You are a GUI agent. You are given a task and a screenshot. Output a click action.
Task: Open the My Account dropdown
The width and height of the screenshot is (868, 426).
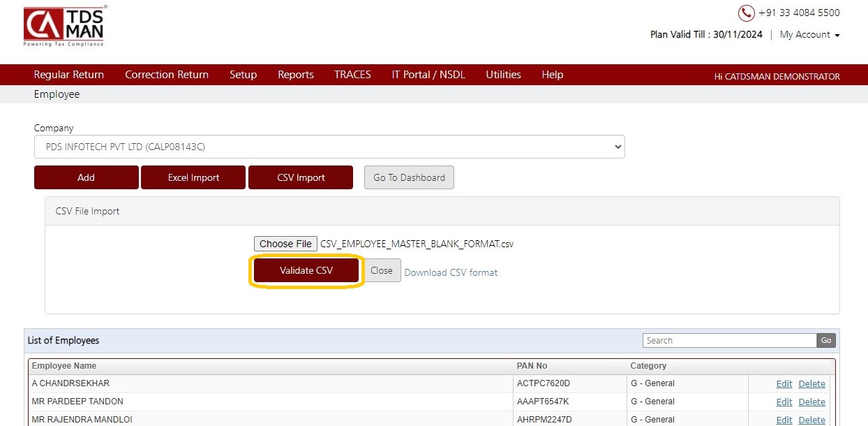(x=809, y=34)
